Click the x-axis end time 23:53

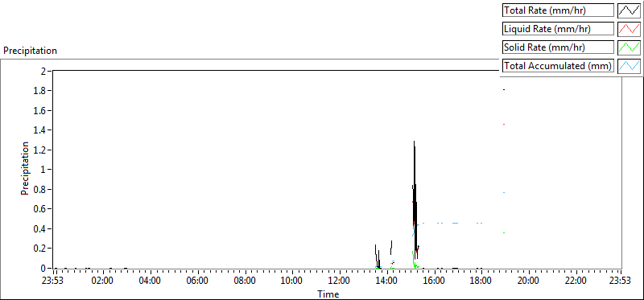pos(620,282)
